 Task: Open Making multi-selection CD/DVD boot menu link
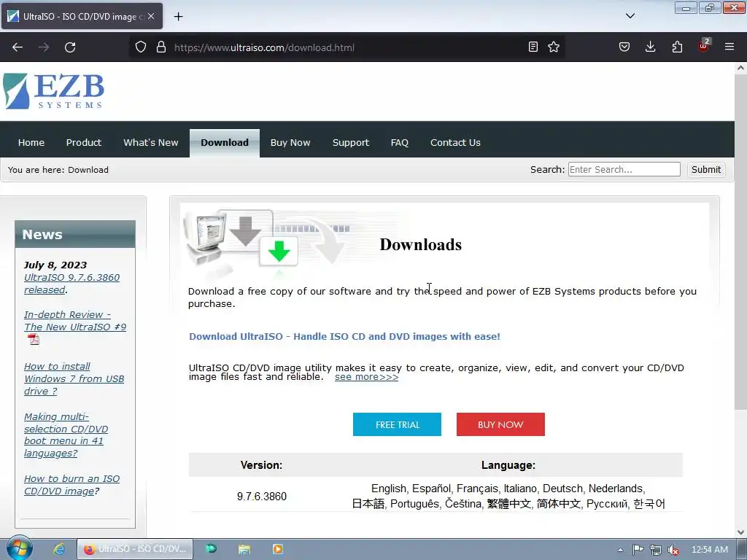[66, 435]
